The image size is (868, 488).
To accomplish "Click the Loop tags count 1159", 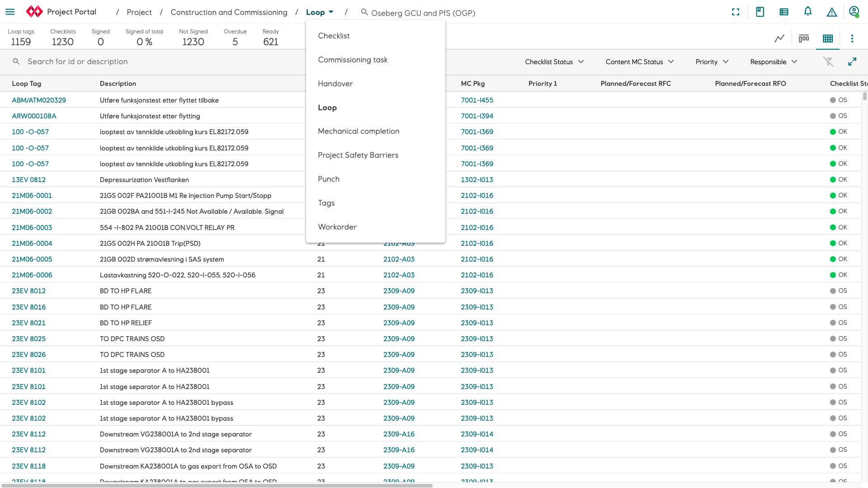I will pyautogui.click(x=21, y=42).
